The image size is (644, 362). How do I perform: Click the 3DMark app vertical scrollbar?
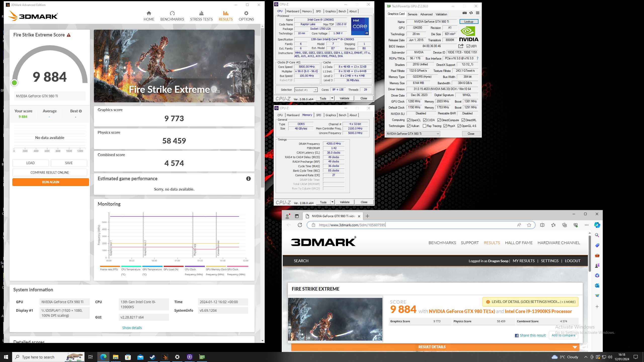tap(262, 108)
